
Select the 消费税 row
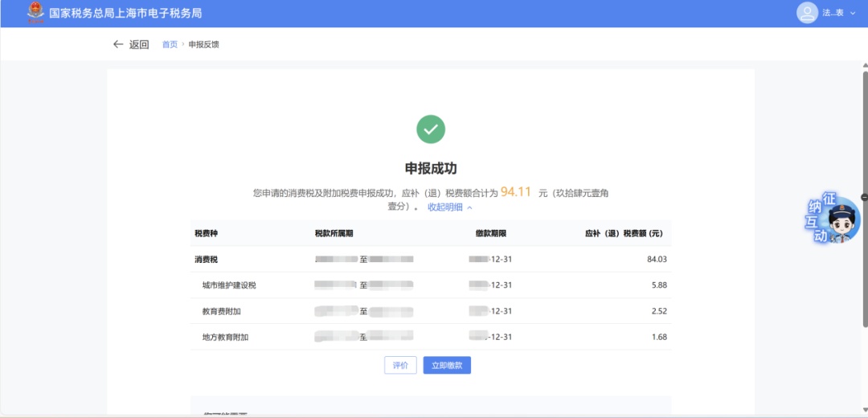tap(430, 260)
